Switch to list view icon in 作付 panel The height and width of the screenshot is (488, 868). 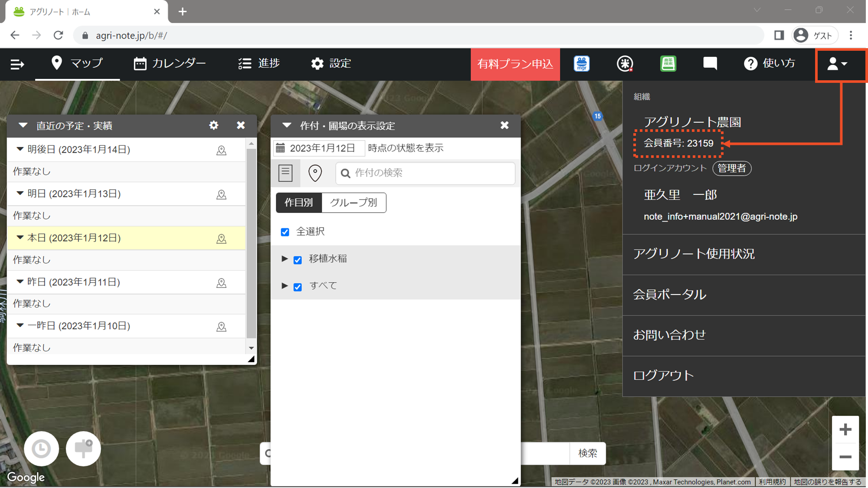(x=285, y=173)
